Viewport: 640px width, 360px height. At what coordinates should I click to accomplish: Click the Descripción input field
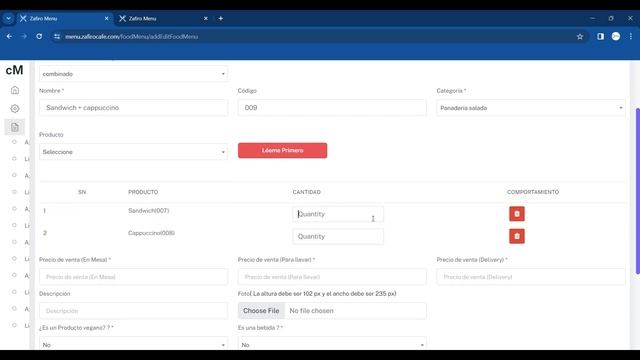[x=133, y=311]
